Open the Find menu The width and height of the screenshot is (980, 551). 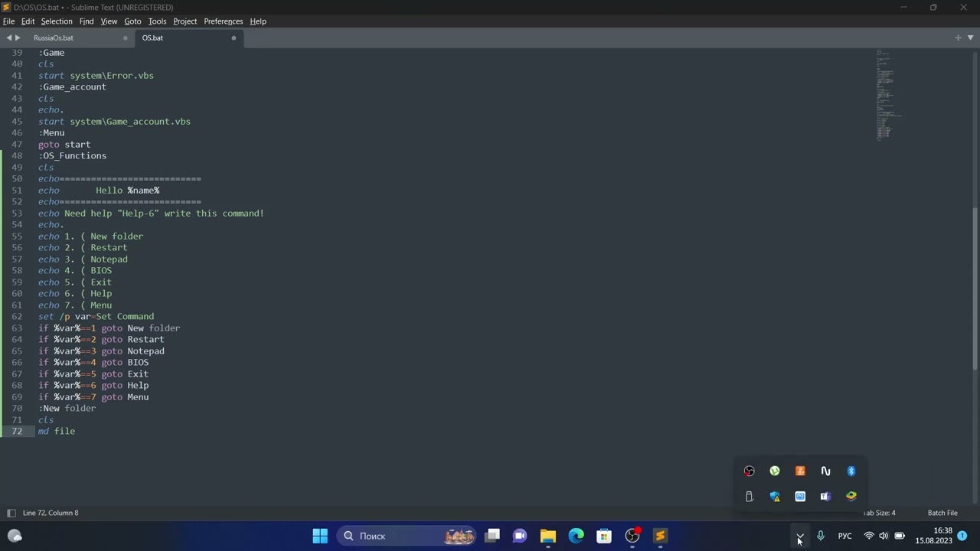[x=87, y=21]
